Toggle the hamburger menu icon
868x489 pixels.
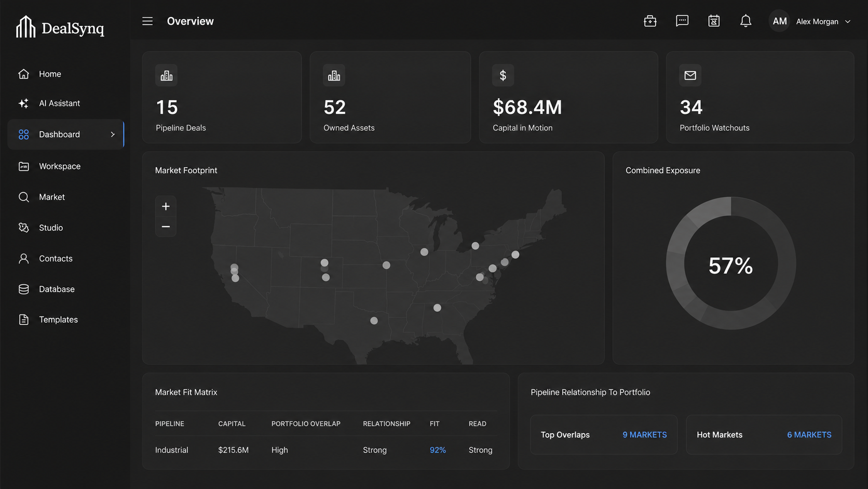point(147,21)
